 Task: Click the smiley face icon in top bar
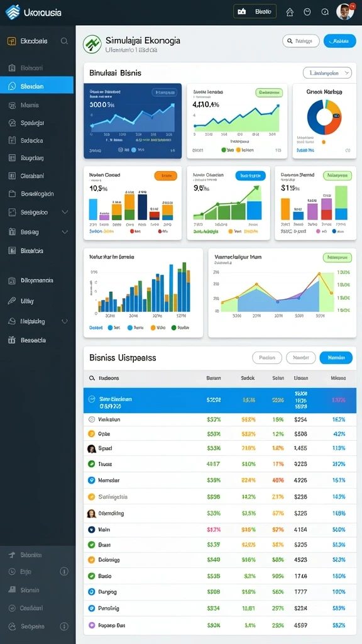307,12
